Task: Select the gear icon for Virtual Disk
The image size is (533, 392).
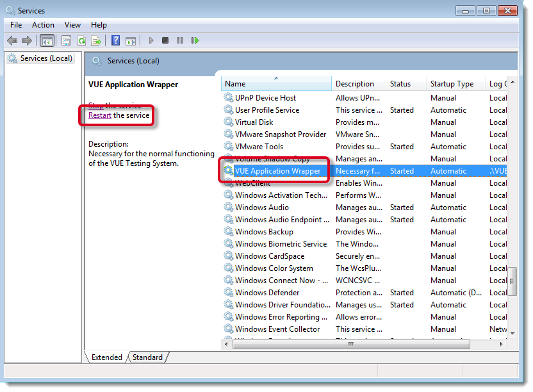Action: click(x=229, y=122)
